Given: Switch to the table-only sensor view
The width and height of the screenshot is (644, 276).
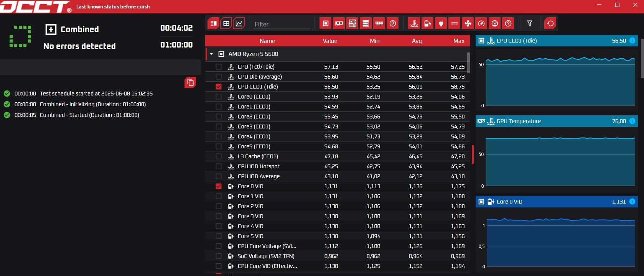Looking at the screenshot, I should (x=226, y=23).
